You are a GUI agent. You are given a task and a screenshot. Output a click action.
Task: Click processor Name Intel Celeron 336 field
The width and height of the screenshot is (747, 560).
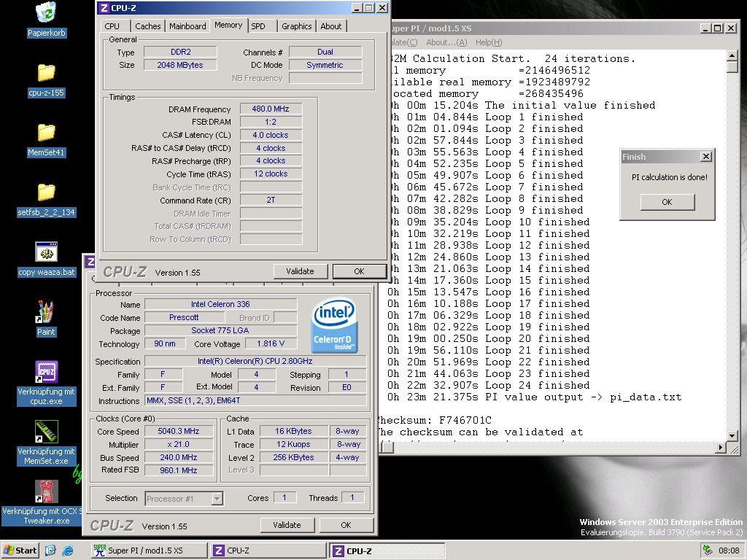[220, 304]
